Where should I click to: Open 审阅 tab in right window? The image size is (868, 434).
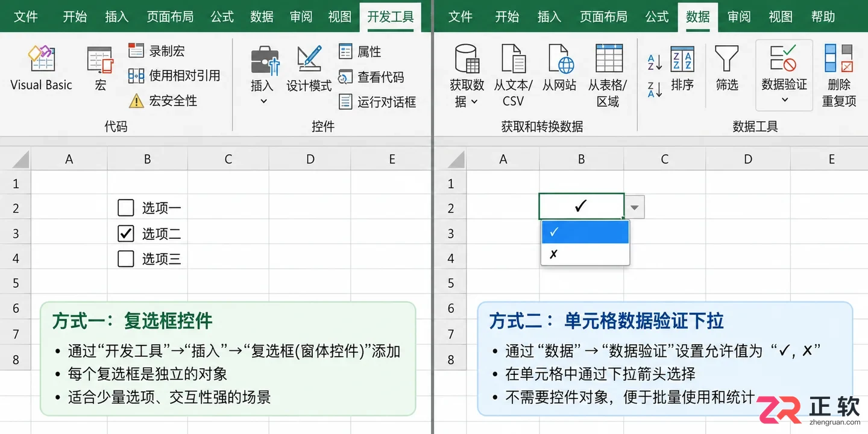(x=738, y=16)
